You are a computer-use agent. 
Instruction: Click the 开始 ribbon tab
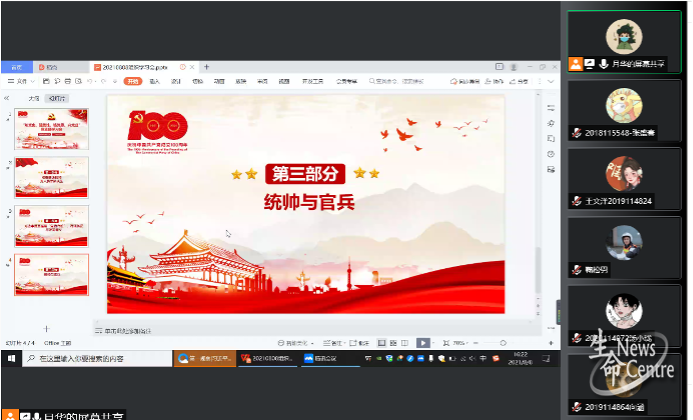132,81
